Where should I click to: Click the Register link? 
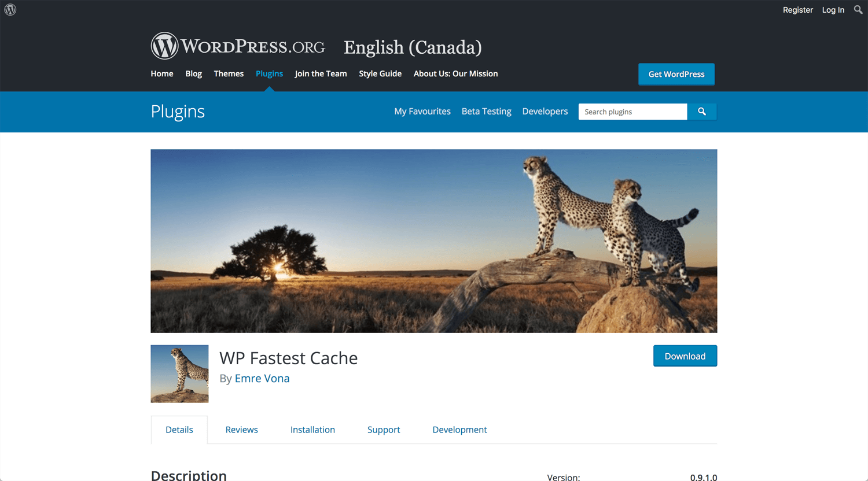[797, 10]
